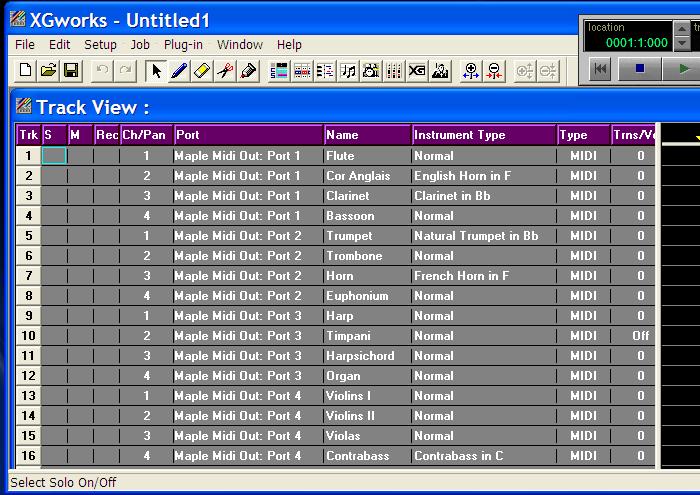Open the drum window icon
Screen dimensions: 700x495
(371, 71)
